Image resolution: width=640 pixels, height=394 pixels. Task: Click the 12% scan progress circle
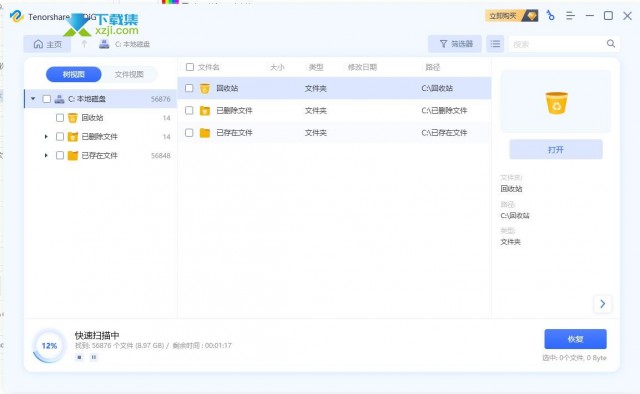click(x=49, y=346)
